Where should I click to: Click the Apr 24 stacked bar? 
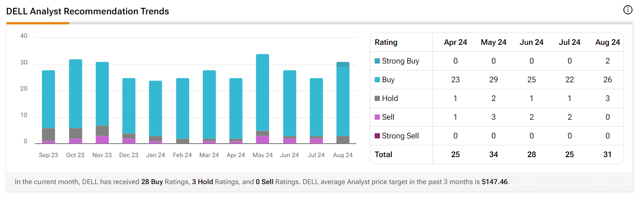pos(236,111)
